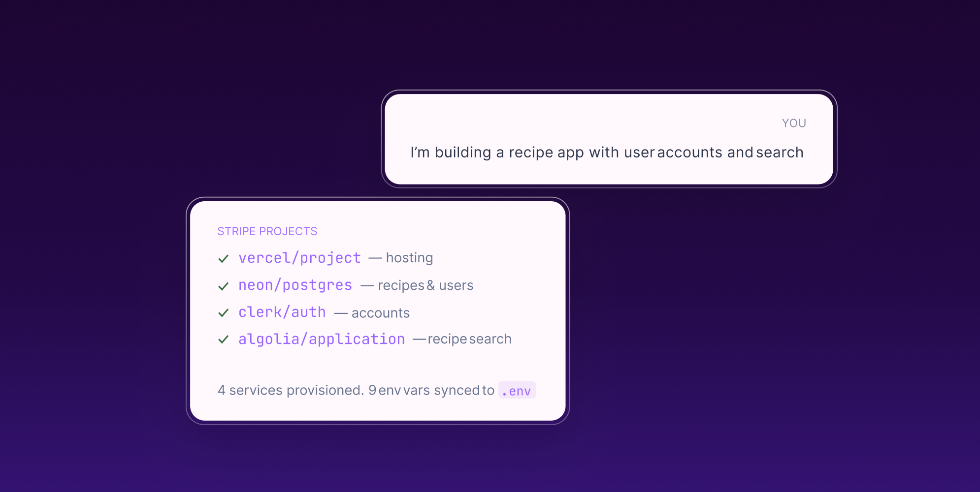Screen dimensions: 980x492
Task: Click the checkmark beside clerk/auth
Action: (x=223, y=313)
